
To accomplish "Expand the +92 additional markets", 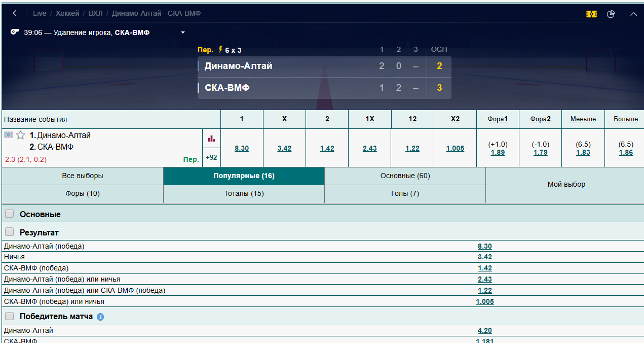I will [x=211, y=157].
